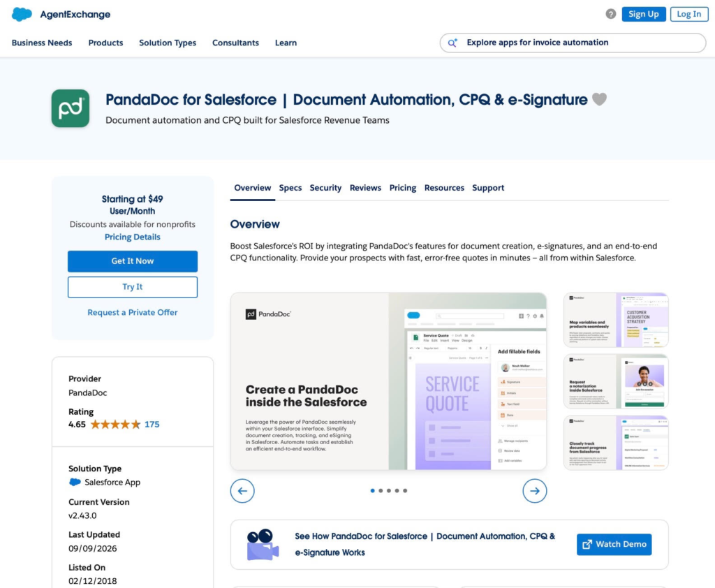The height and width of the screenshot is (588, 715).
Task: Click the Get It Now button
Action: (133, 261)
